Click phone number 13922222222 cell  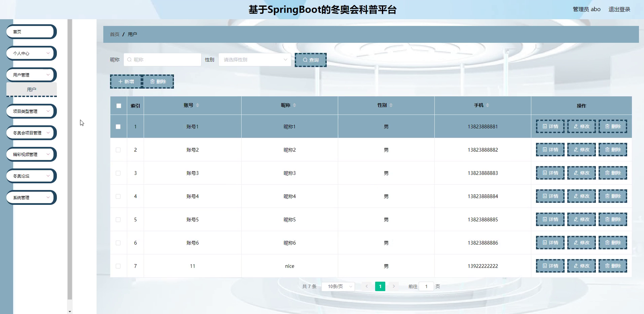(x=482, y=266)
